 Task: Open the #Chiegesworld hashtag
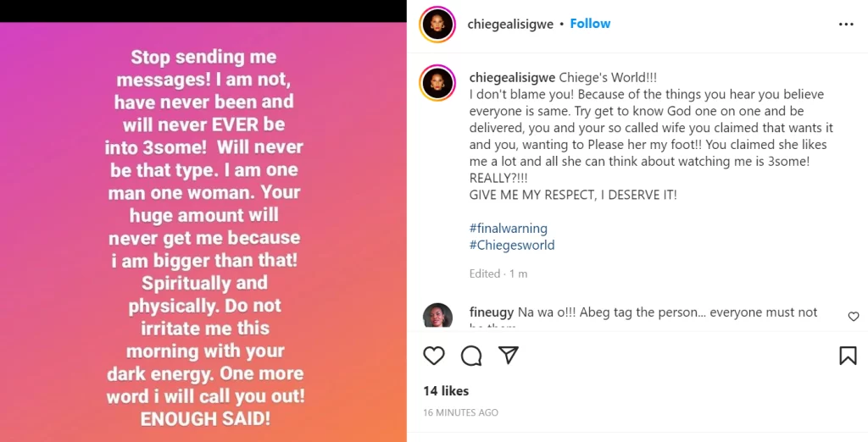[x=512, y=246]
